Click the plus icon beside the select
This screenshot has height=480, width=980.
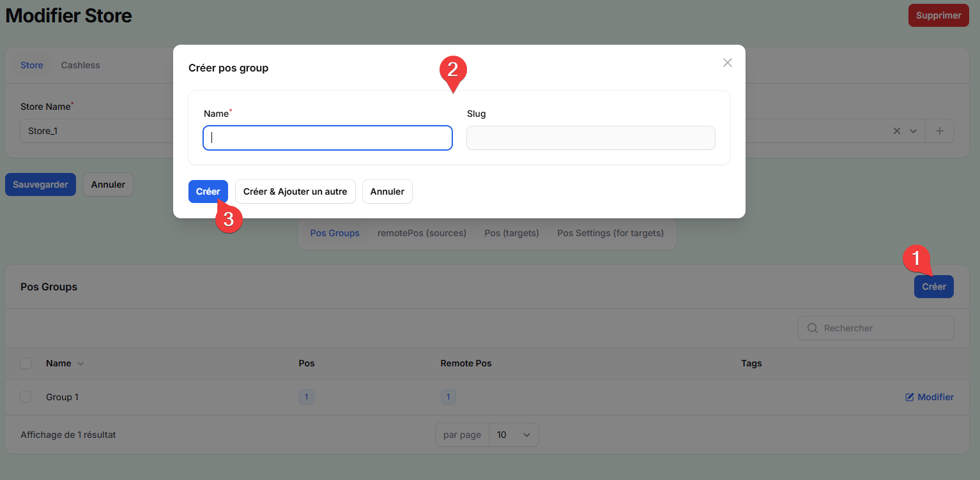[940, 131]
